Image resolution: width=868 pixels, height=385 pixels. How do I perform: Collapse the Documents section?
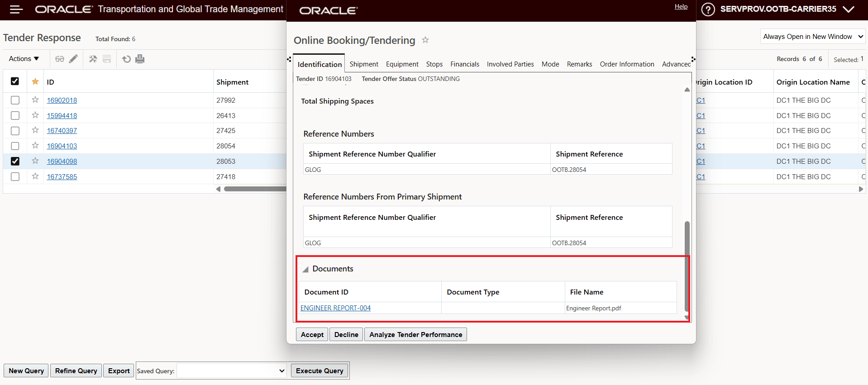(x=305, y=269)
